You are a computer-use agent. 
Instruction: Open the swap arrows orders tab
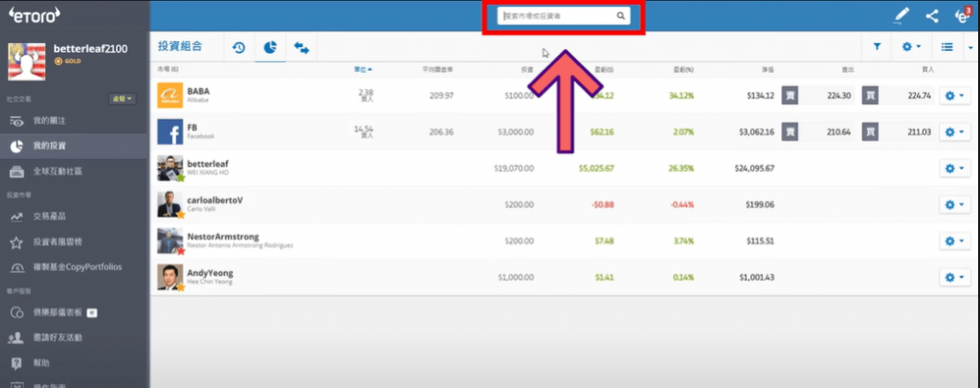[x=301, y=48]
